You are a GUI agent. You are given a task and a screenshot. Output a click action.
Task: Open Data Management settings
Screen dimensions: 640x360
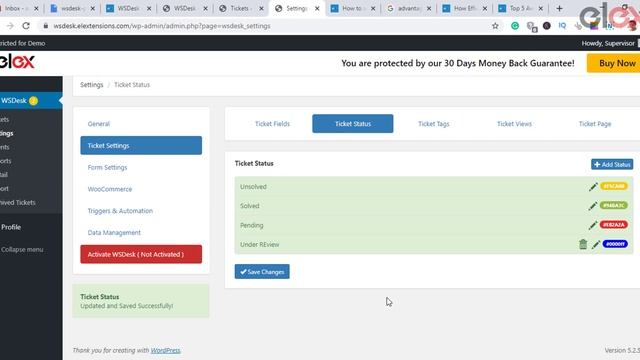[114, 232]
